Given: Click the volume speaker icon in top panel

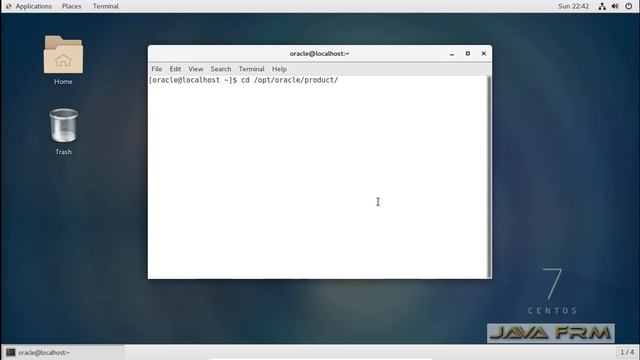Looking at the screenshot, I should click(x=615, y=6).
